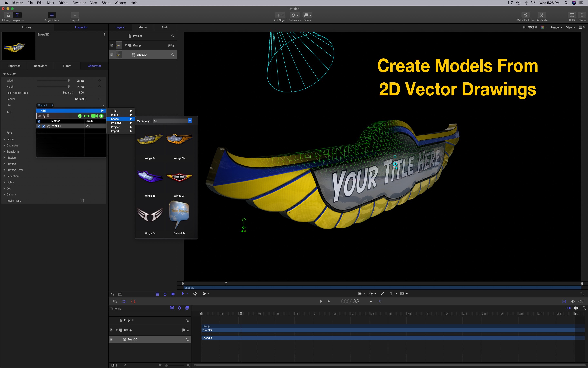Screen dimensions: 588x368
Task: Expand the Lights section
Action: click(4, 182)
